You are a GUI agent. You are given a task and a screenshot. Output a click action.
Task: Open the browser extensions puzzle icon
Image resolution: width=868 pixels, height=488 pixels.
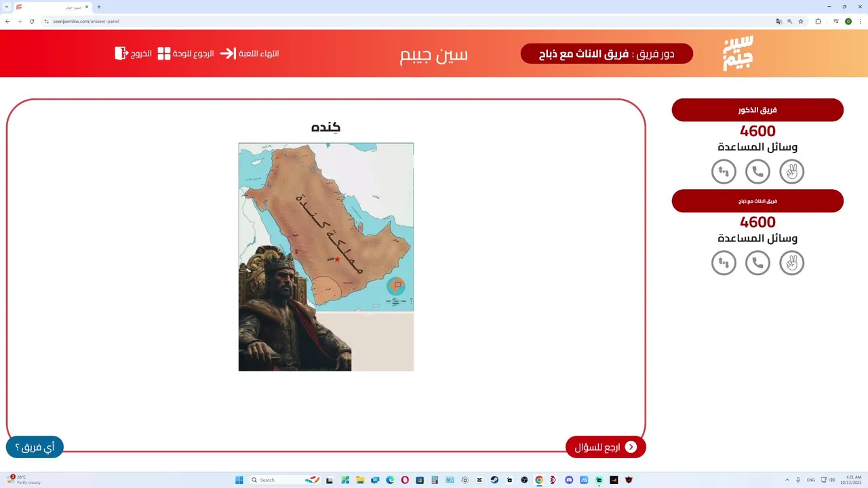818,21
